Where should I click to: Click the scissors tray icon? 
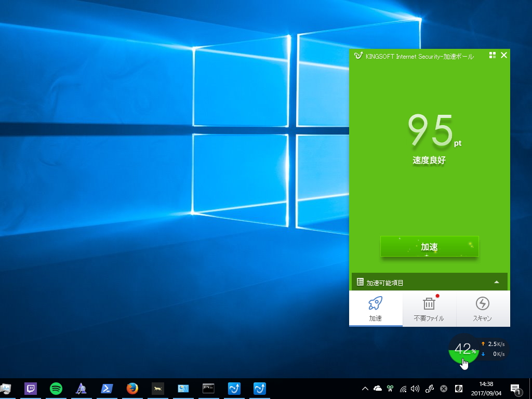(x=390, y=389)
